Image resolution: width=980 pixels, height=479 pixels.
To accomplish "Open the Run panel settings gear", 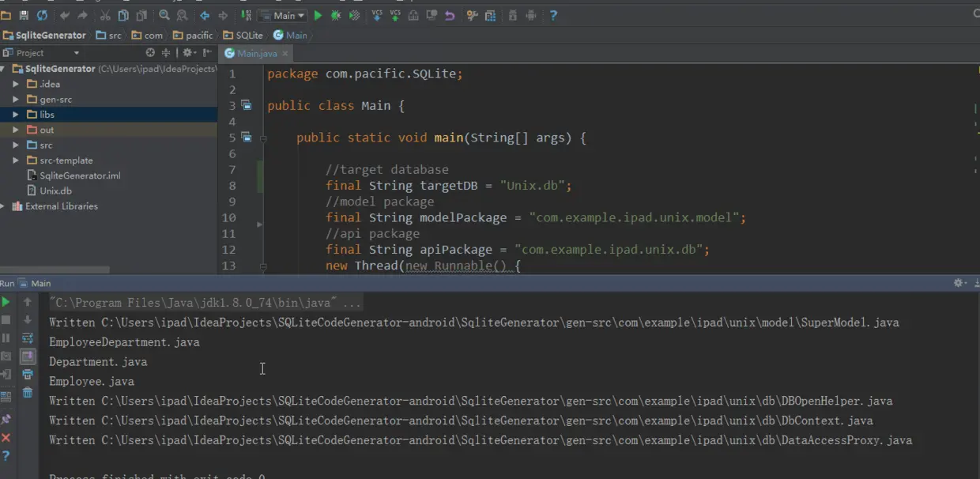I will (960, 283).
